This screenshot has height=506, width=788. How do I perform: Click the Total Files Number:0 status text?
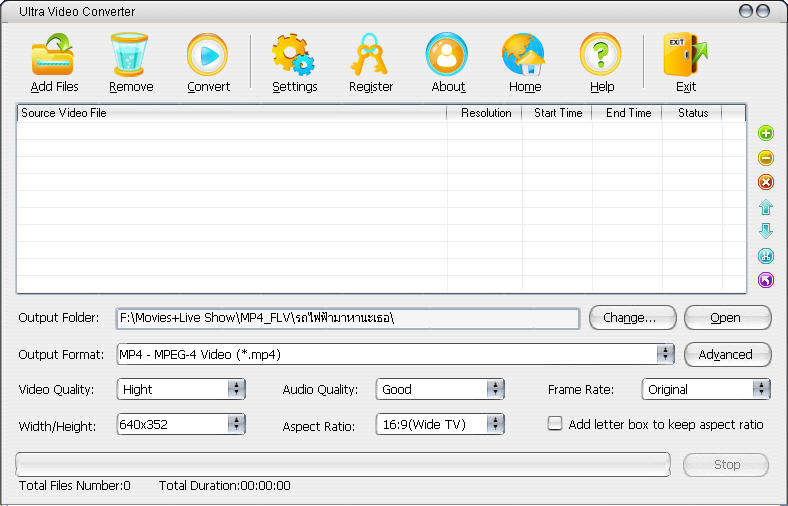click(74, 486)
